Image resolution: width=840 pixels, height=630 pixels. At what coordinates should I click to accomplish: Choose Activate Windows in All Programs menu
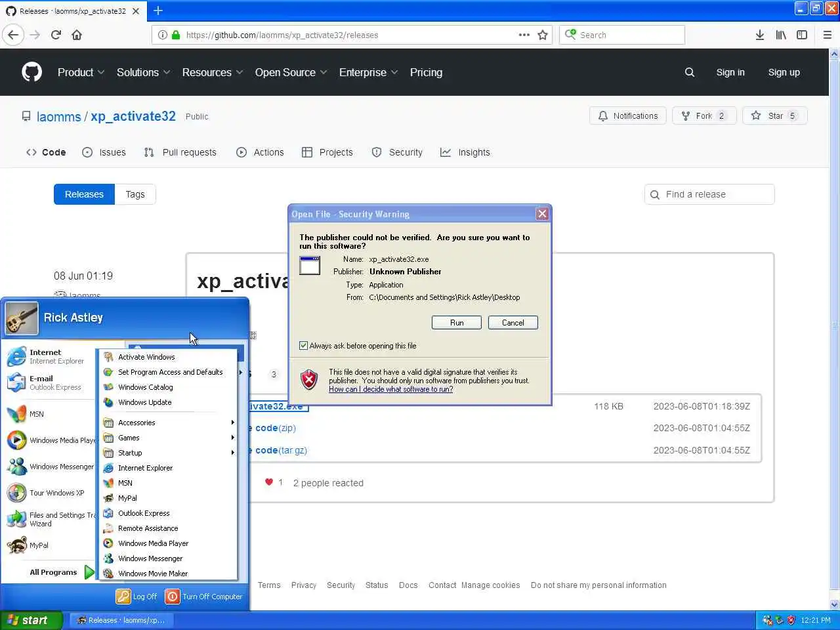coord(168,357)
